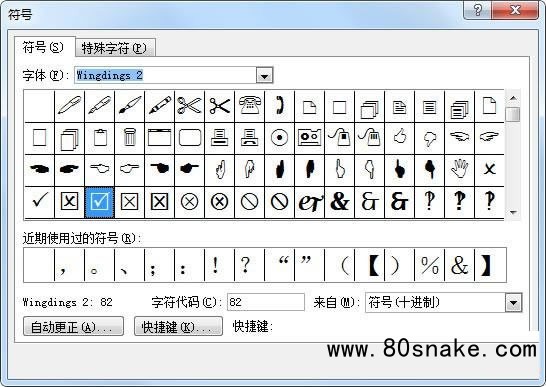
Task: Click the 快捷键 button
Action: click(178, 326)
